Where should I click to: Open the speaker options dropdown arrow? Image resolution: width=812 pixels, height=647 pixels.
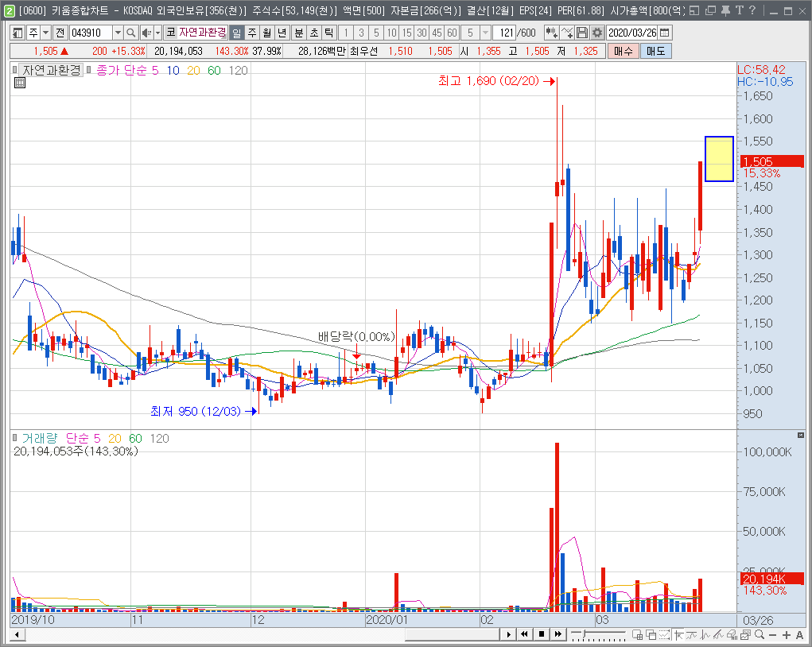tap(158, 33)
